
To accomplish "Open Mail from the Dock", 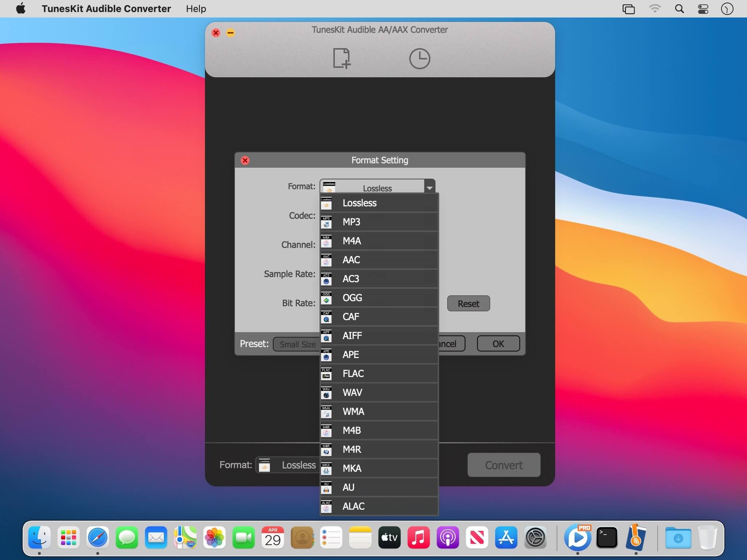I will [x=156, y=537].
